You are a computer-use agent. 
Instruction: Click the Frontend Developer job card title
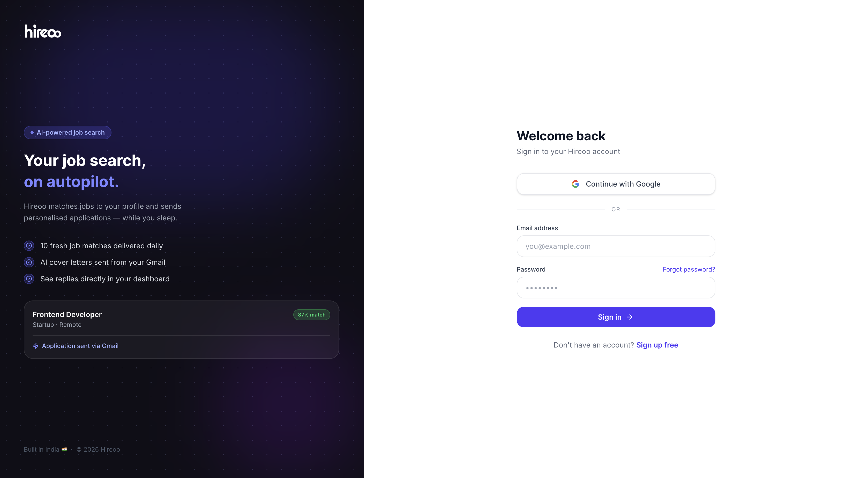coord(67,314)
